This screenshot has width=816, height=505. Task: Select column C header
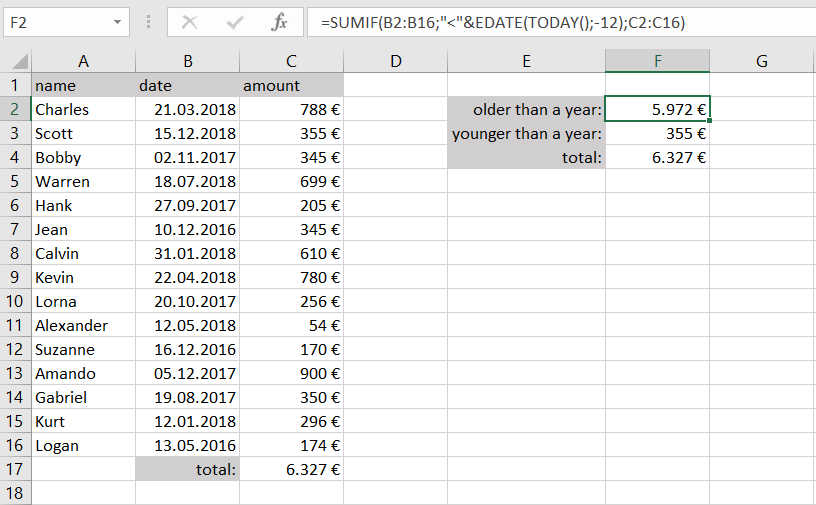(291, 61)
